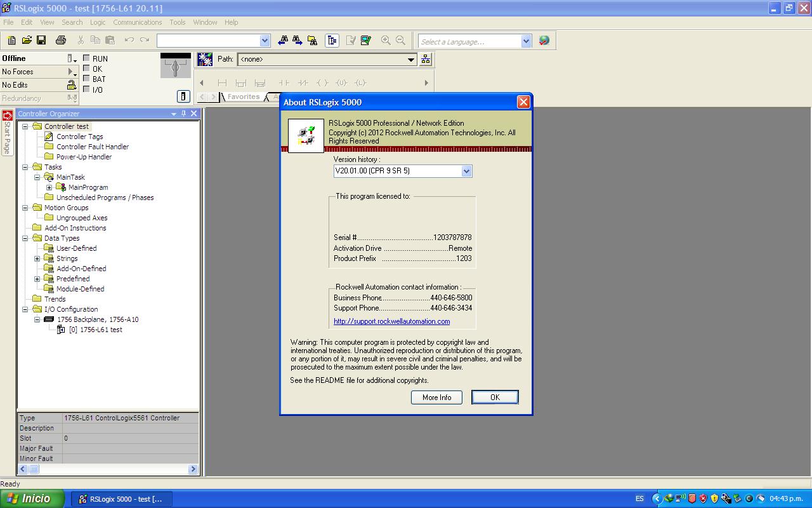Verify controller with the green check icon

[x=366, y=40]
